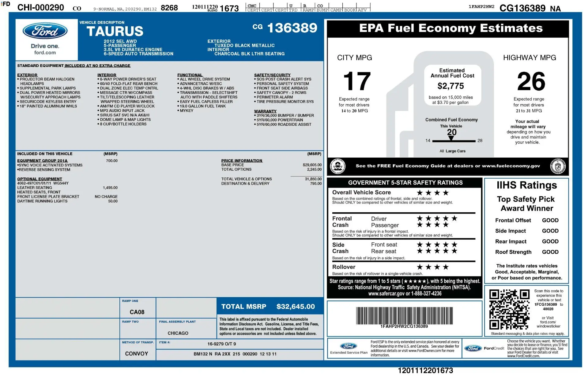This screenshot has height=380, width=588.
Task: Click the ford.com/windowsticker link
Action: click(x=548, y=324)
